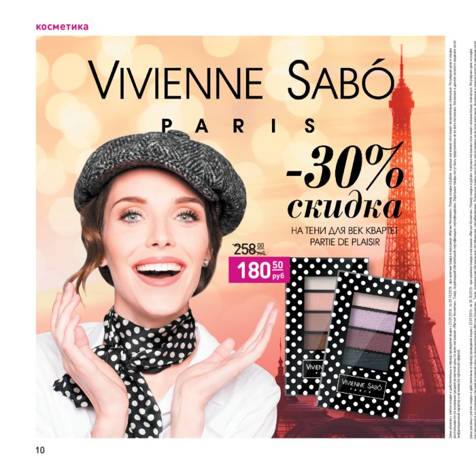Click the НА ТЕНИ ДЛЯ ВЕК КВАРТЕТ text
Screen dimensions: 476x476
pos(344,231)
